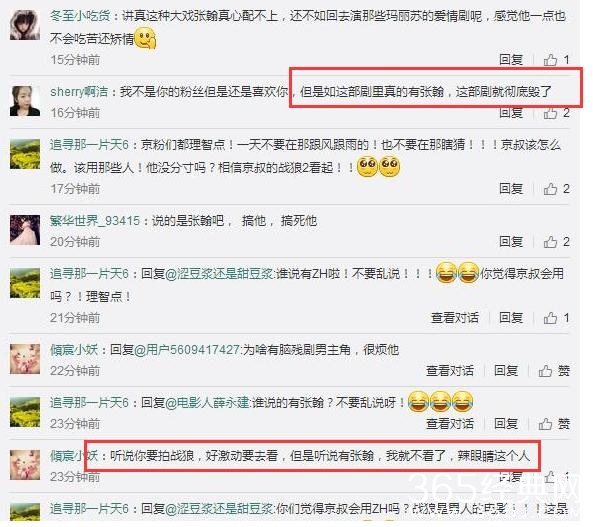The width and height of the screenshot is (593, 527).
Task: Open mentioned user @电影人薛永建
Action: tap(207, 403)
